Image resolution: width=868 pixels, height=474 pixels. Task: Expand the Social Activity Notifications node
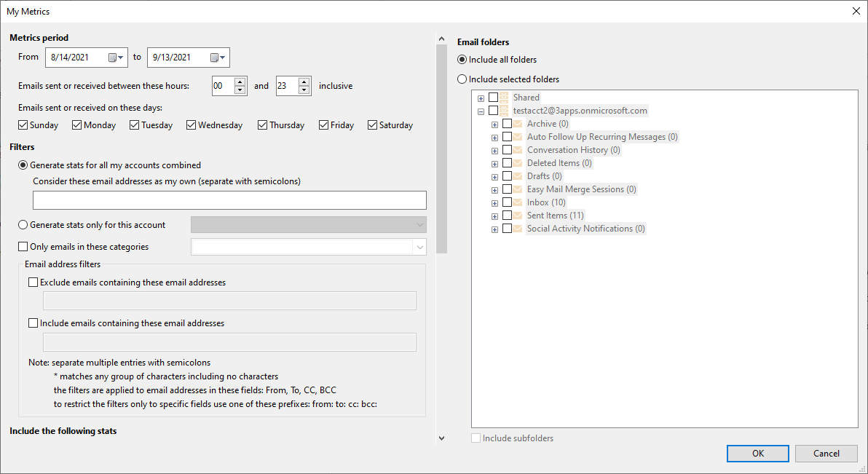tap(495, 230)
